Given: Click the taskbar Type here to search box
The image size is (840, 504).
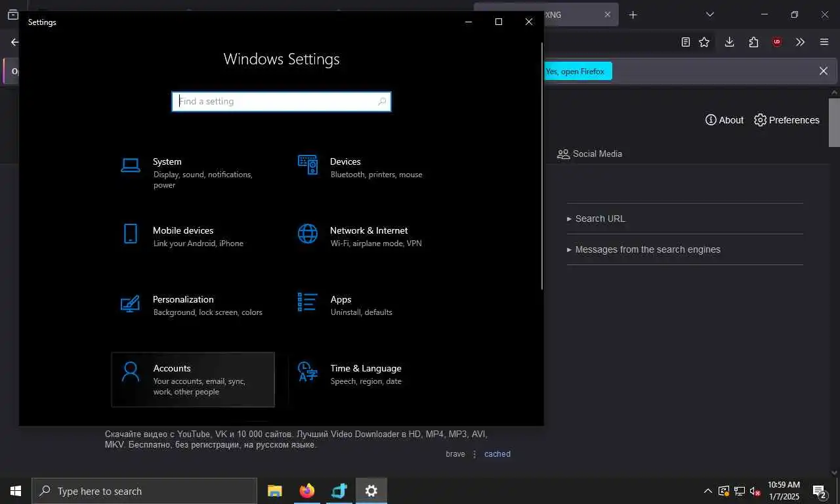Looking at the screenshot, I should click(144, 491).
